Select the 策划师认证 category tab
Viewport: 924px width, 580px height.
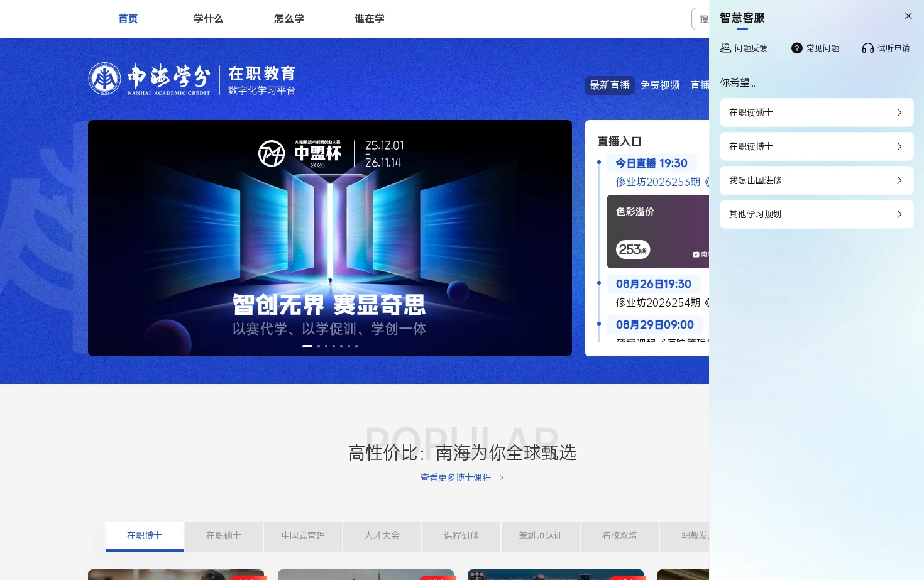[541, 536]
